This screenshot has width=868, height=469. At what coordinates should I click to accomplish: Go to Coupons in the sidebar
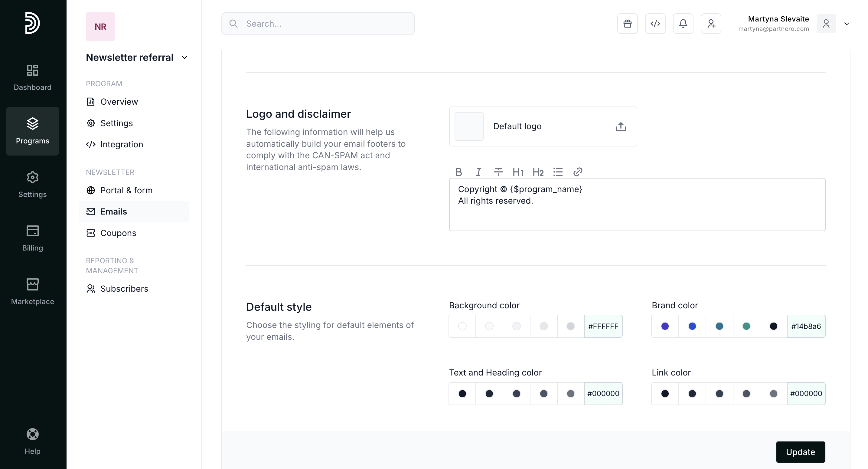[x=118, y=233]
